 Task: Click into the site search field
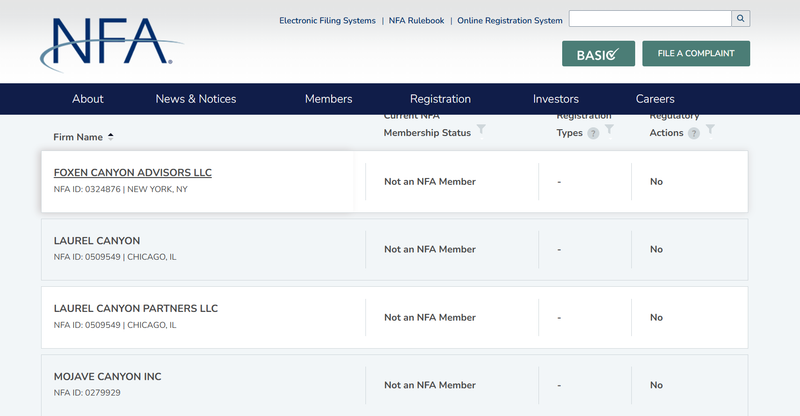point(650,19)
